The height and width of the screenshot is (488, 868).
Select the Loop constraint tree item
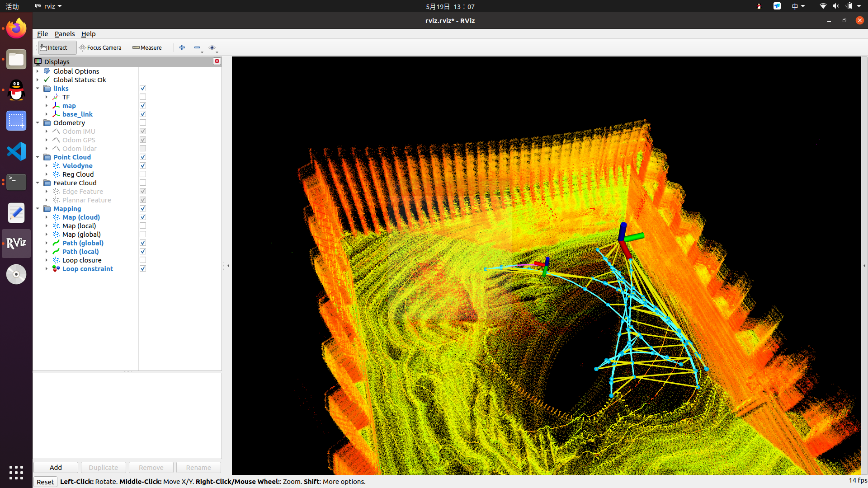(x=88, y=268)
